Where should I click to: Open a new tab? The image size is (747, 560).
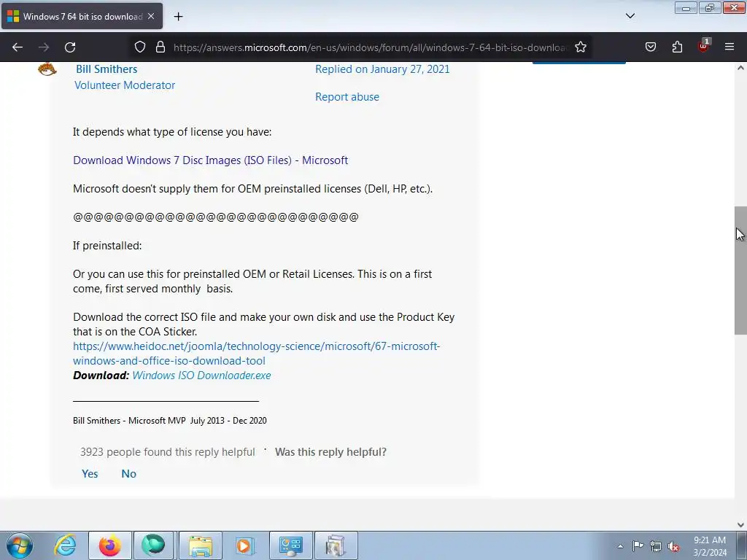178,17
